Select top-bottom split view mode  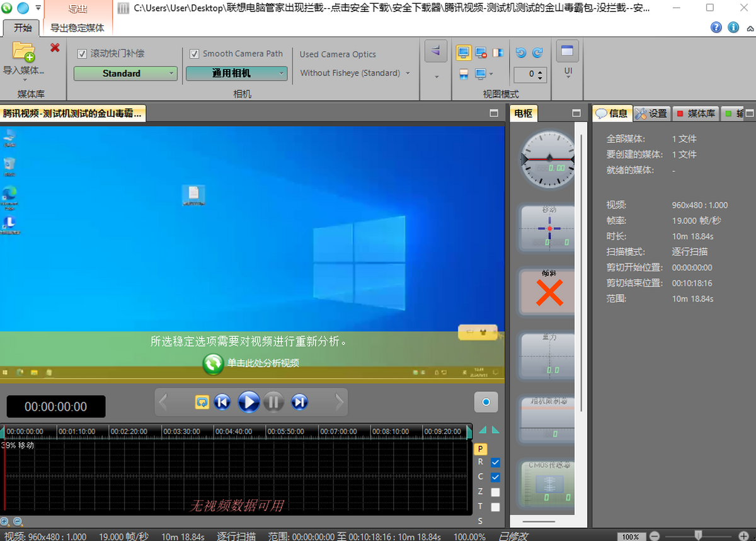[x=464, y=74]
